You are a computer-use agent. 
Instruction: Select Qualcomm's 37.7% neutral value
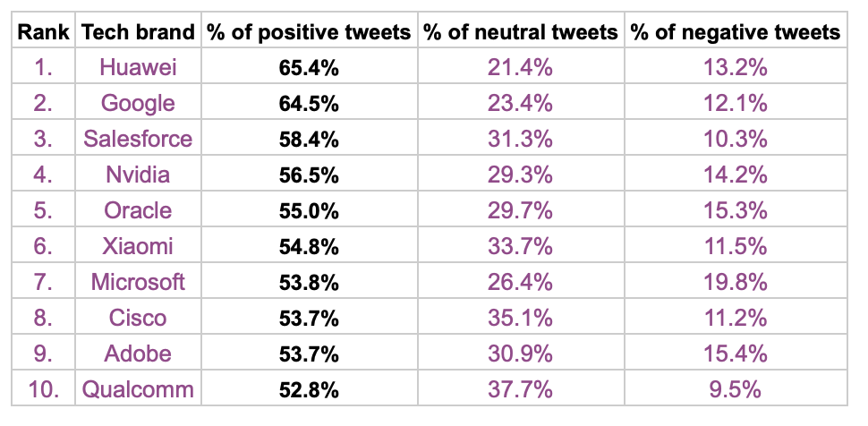pos(521,390)
